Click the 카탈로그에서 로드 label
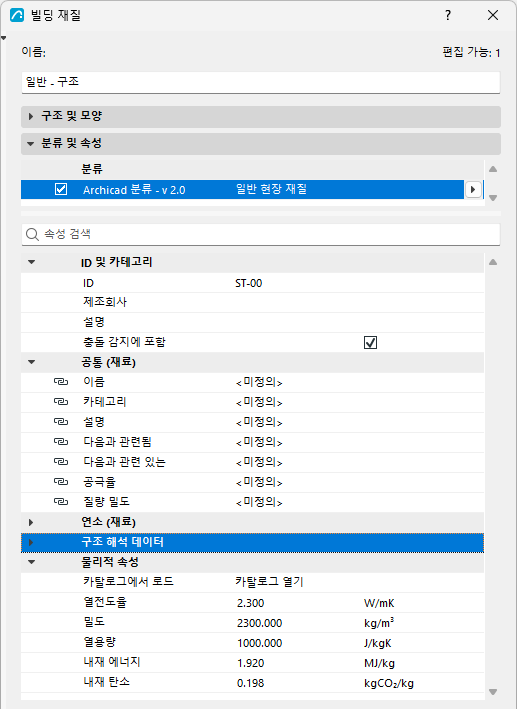Viewport: 517px width, 709px height. coord(128,582)
